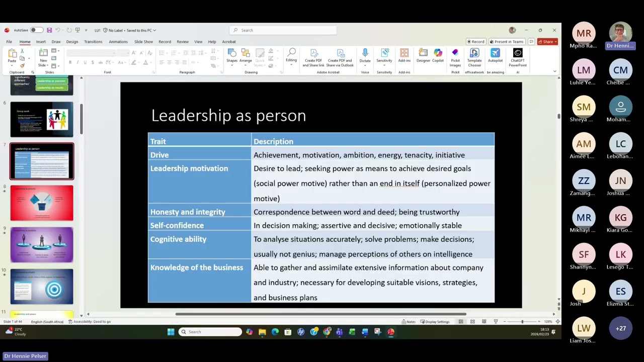
Task: Select the Group work slide 6 thumbnail
Action: (x=42, y=120)
